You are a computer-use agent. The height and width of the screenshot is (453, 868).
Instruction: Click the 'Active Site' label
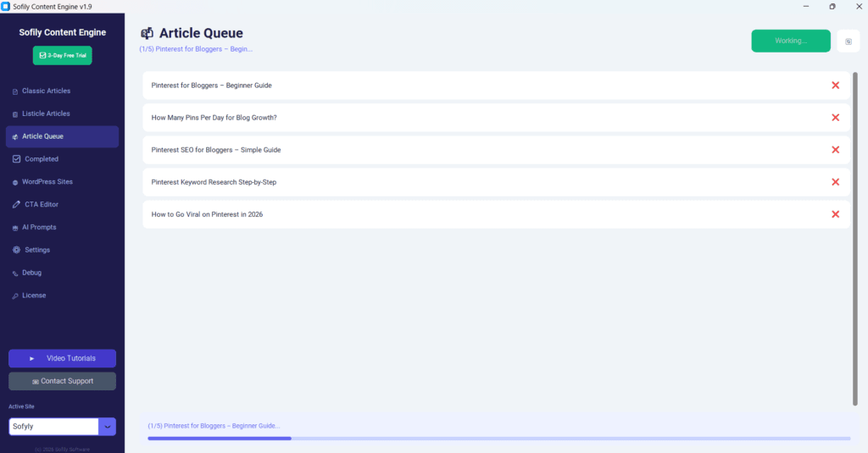click(21, 406)
